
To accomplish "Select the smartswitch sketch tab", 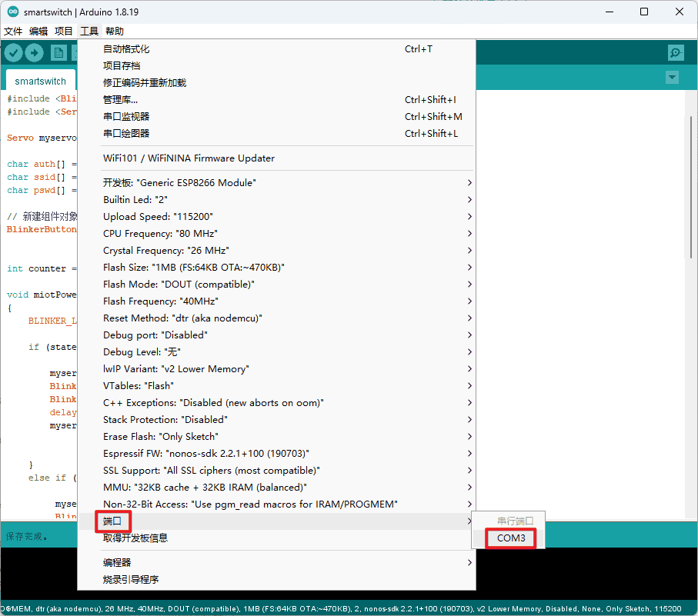I will click(x=41, y=81).
